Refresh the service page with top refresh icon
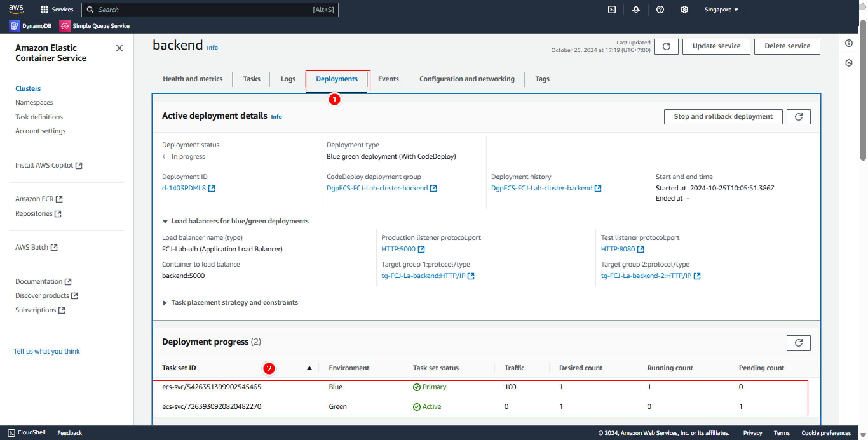Image resolution: width=868 pixels, height=440 pixels. point(666,46)
